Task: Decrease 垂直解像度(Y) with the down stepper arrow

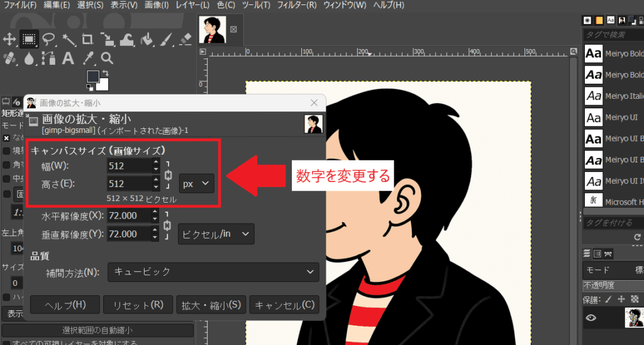Action: tap(155, 238)
